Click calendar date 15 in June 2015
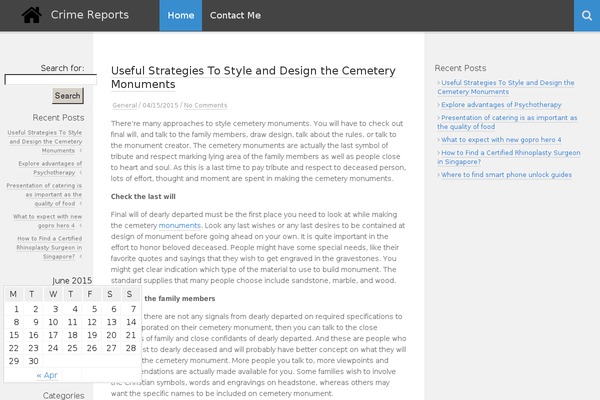 (x=14, y=335)
